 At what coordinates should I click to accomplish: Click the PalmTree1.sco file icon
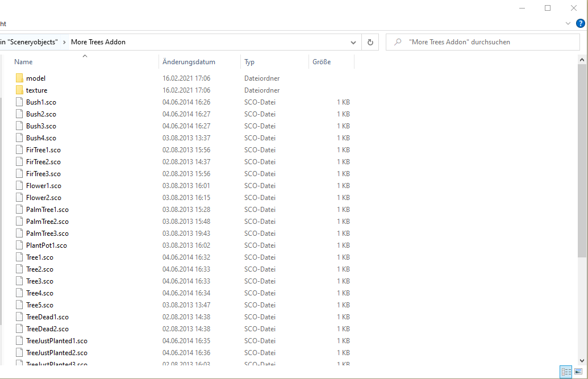click(x=19, y=210)
